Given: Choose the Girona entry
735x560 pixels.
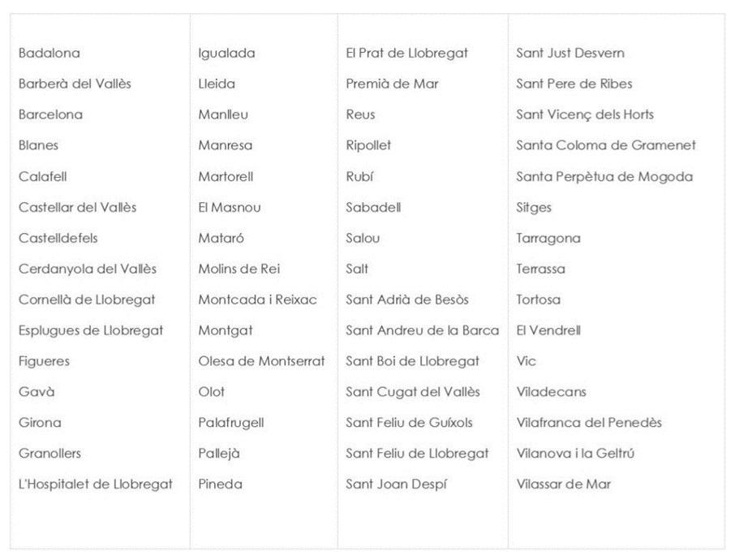Looking at the screenshot, I should coord(40,423).
